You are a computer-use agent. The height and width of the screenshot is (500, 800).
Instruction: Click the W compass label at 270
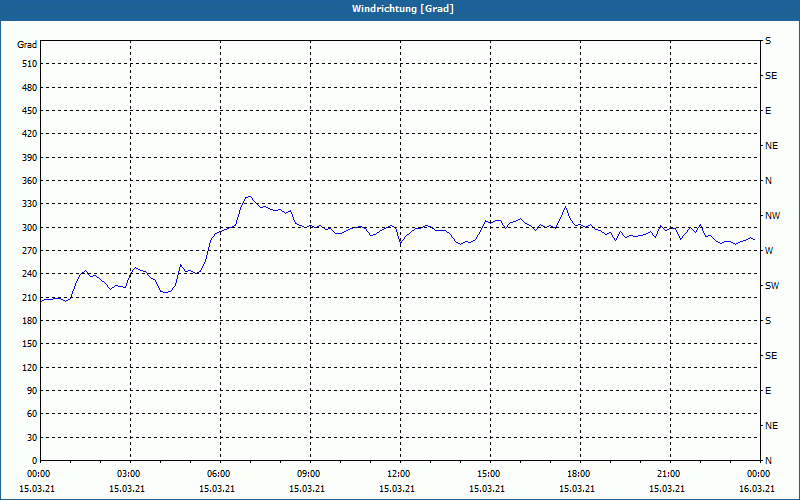769,251
